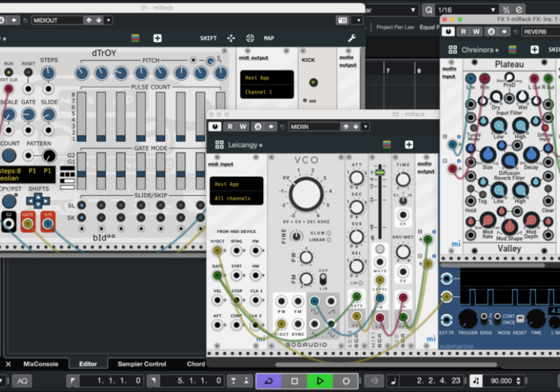Click the globe icon left of MAP
The height and width of the screenshot is (392, 560).
coord(249,38)
